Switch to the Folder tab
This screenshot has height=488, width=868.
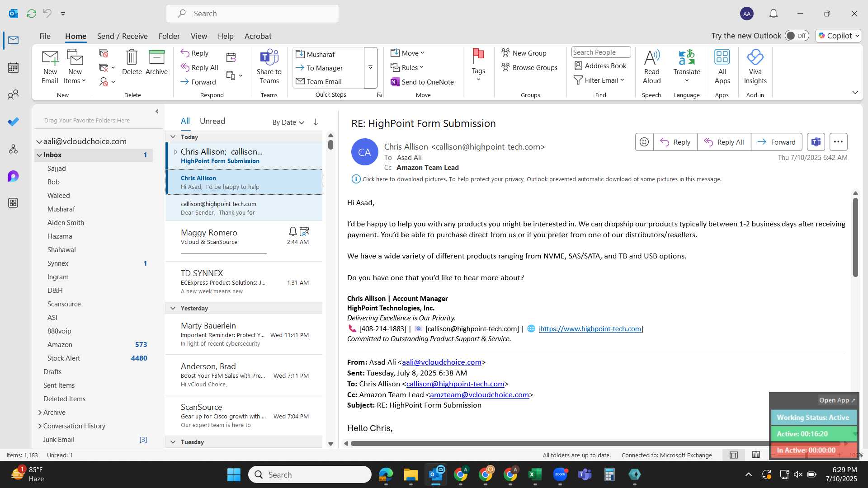point(169,36)
